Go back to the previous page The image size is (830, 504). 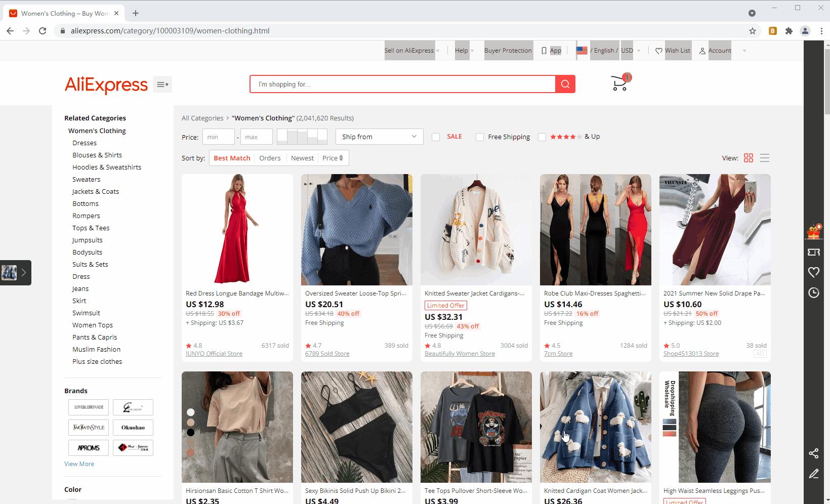coord(10,31)
